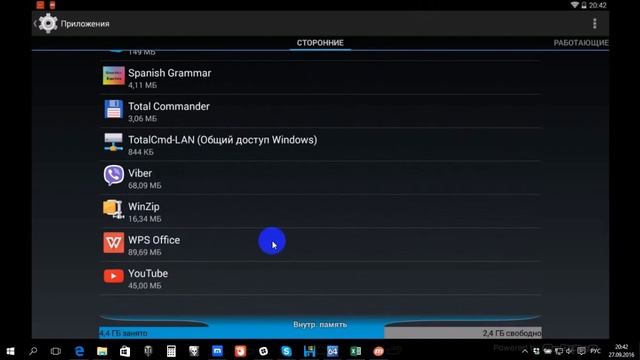Open the WinZip entry
This screenshot has width=640, height=360.
320,212
